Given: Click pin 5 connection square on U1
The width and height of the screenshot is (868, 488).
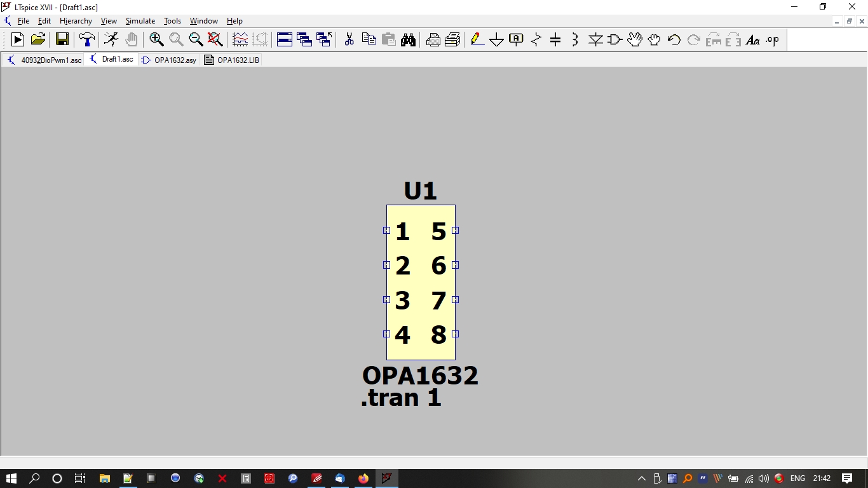Looking at the screenshot, I should 455,230.
